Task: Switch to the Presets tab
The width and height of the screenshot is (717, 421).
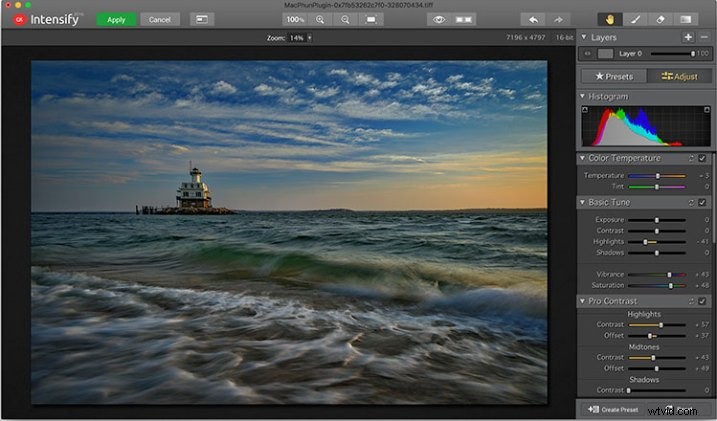Action: click(x=614, y=76)
